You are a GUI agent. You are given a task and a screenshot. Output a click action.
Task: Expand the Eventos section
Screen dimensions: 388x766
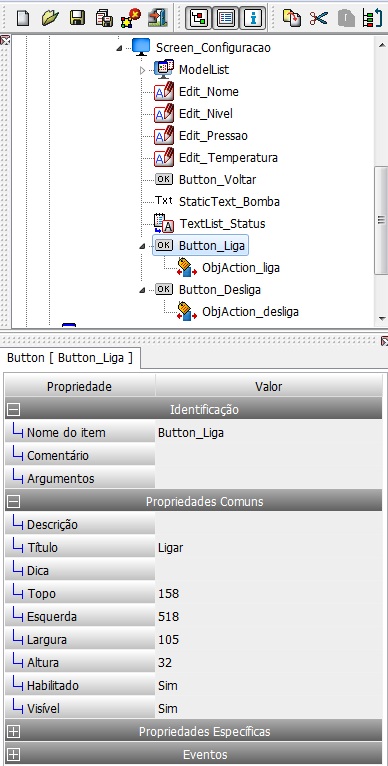point(13,754)
